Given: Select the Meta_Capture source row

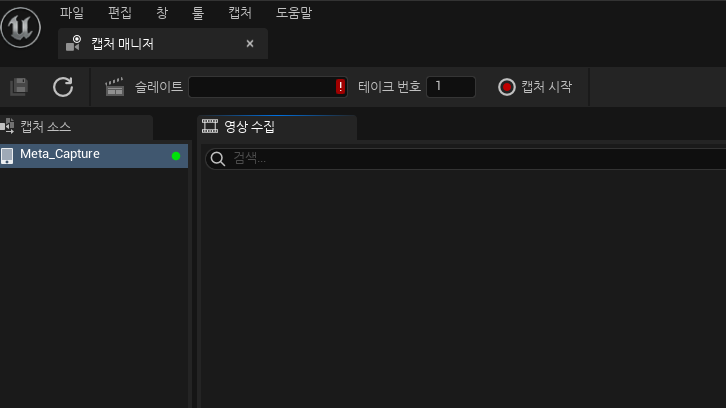Looking at the screenshot, I should [x=94, y=156].
